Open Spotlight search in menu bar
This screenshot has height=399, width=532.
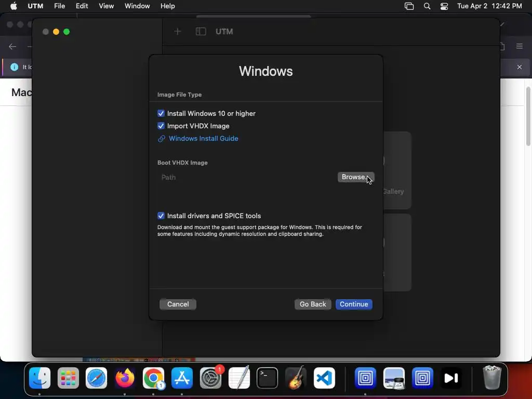point(427,6)
